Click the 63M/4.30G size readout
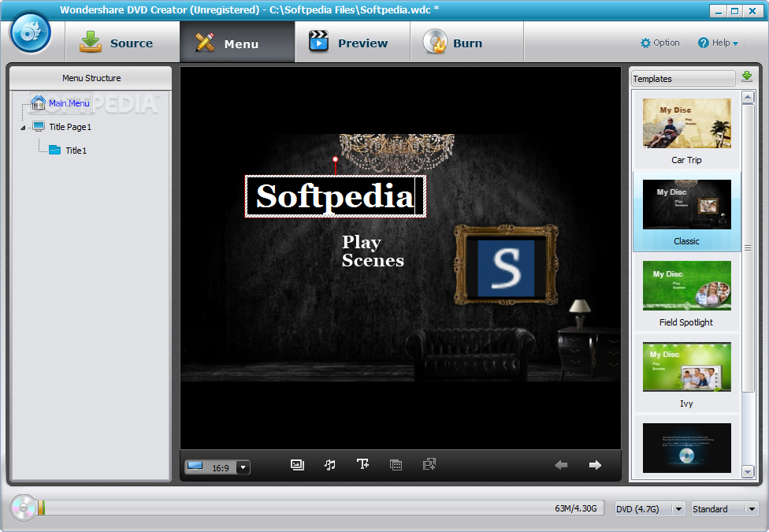Viewport: 769px width, 532px height. [x=576, y=508]
